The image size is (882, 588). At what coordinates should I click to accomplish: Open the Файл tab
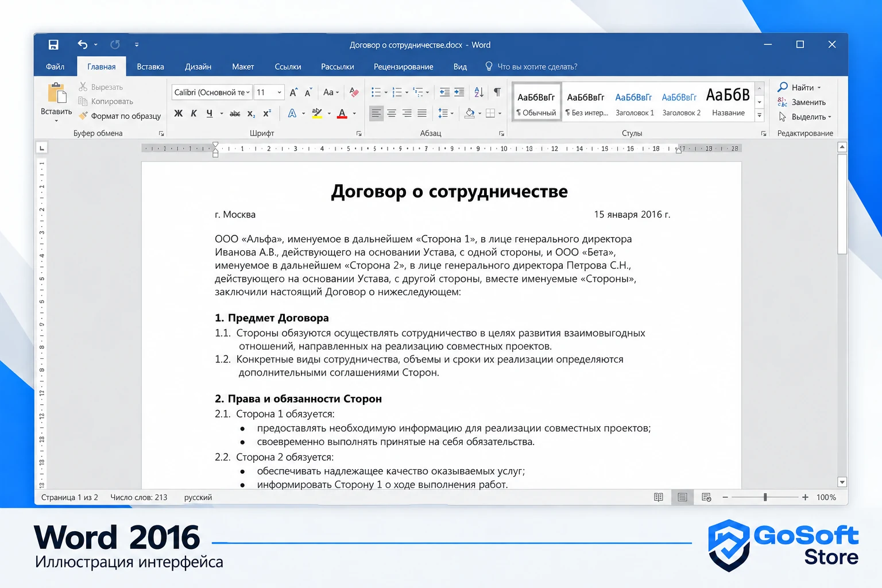coord(55,67)
